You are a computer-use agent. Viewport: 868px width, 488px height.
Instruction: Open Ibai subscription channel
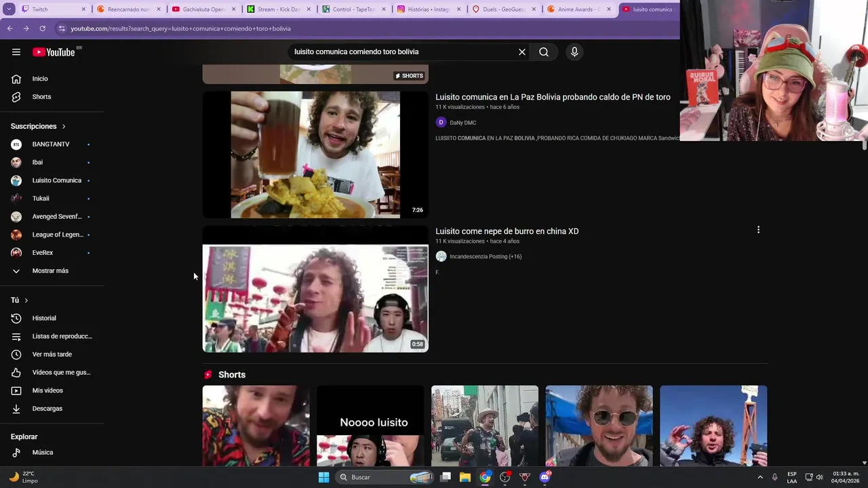(x=52, y=163)
